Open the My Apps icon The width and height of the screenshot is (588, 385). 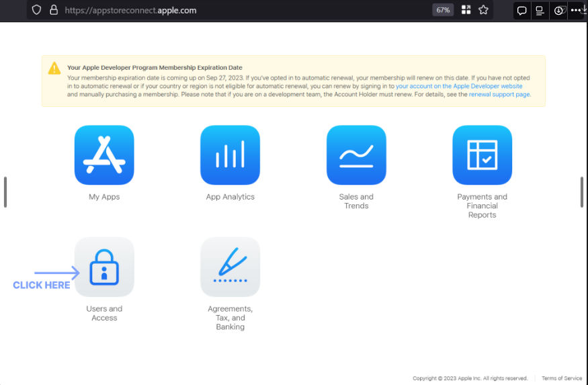coord(104,155)
